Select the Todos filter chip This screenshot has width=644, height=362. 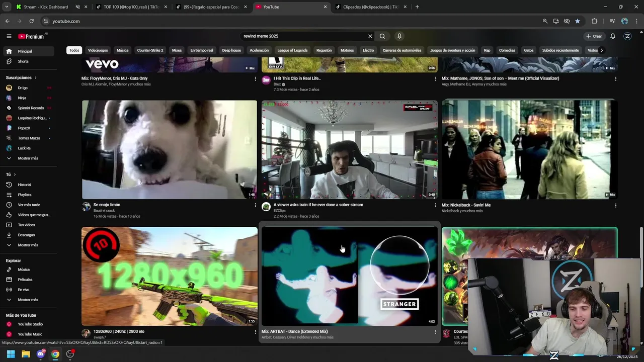74,50
